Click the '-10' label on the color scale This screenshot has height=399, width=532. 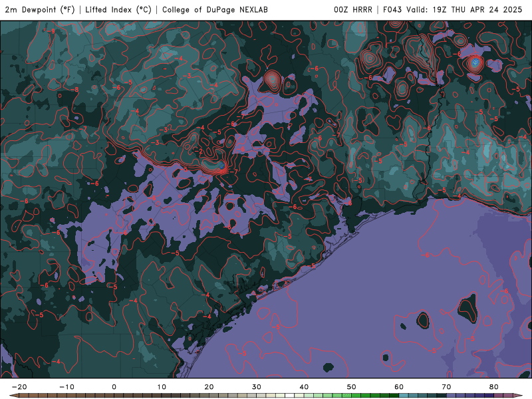[x=66, y=387]
